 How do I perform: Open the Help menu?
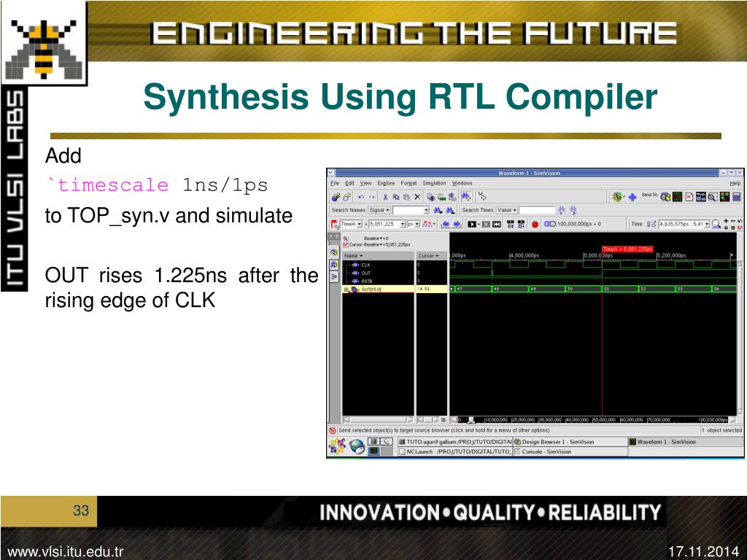(x=735, y=183)
